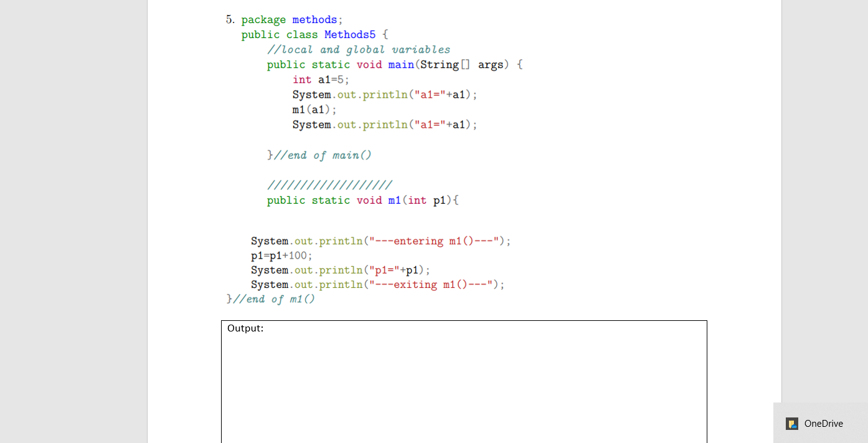The width and height of the screenshot is (868, 443).
Task: Click the '---exiting m1()---' println line
Action: point(378,285)
